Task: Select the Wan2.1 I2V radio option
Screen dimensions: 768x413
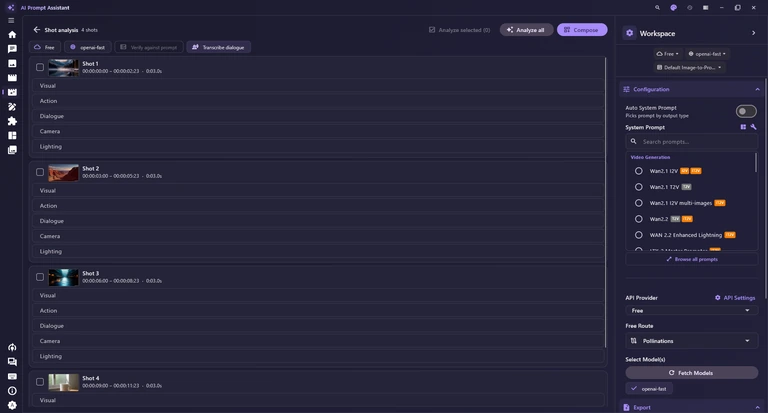Action: click(639, 171)
